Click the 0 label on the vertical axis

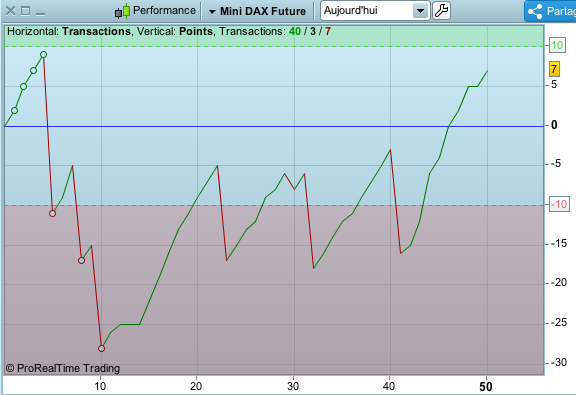[x=554, y=125]
